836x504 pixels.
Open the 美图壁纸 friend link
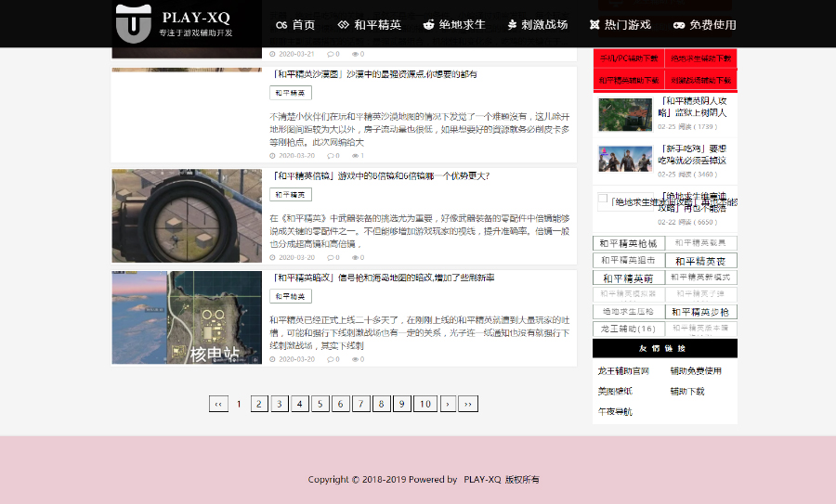[615, 391]
